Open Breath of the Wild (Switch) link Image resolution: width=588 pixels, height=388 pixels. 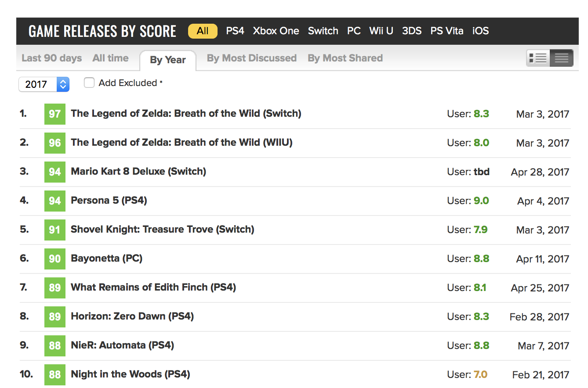[x=186, y=113]
